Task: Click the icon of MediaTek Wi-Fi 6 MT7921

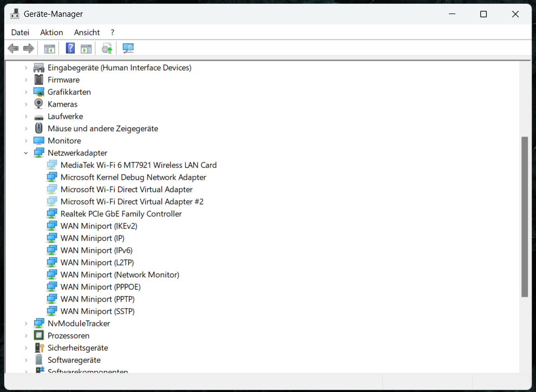Action: point(51,165)
